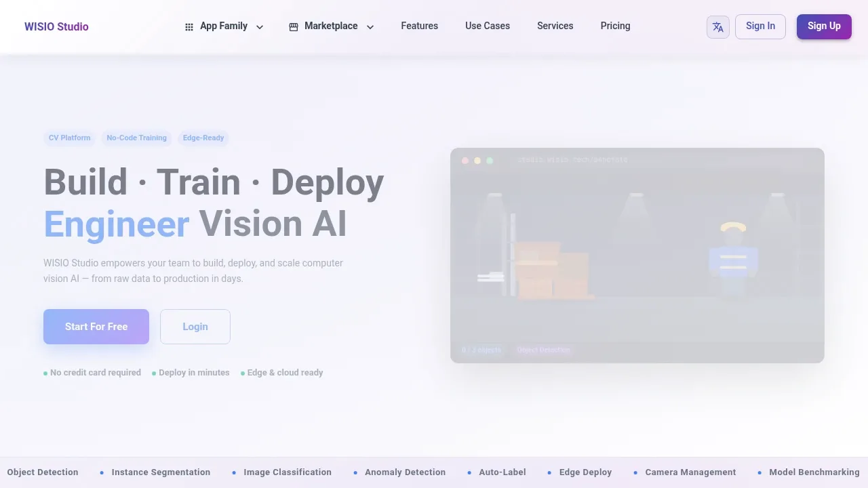Click the WISIO Studio logo
Image resolution: width=868 pixels, height=488 pixels.
click(x=56, y=26)
